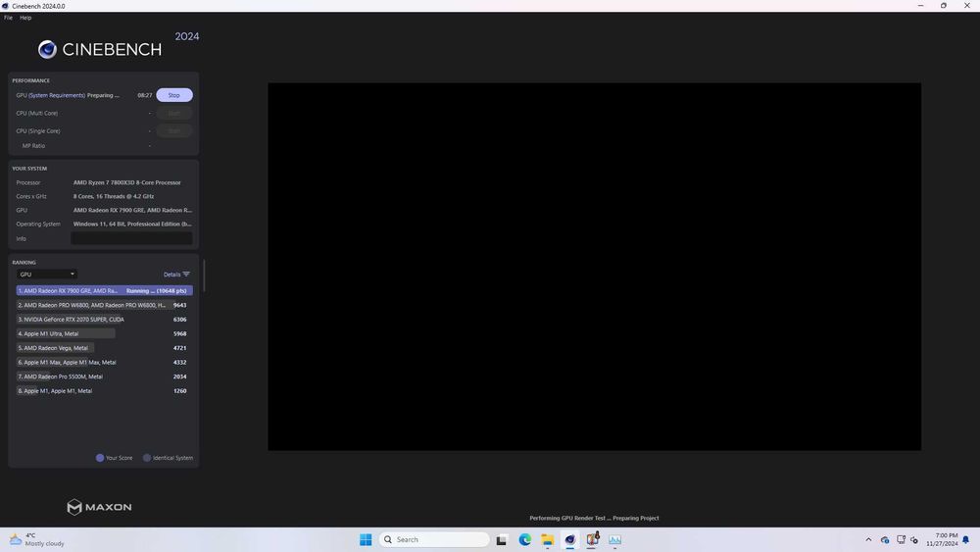
Task: Open the clock and calendar flyout
Action: point(942,539)
